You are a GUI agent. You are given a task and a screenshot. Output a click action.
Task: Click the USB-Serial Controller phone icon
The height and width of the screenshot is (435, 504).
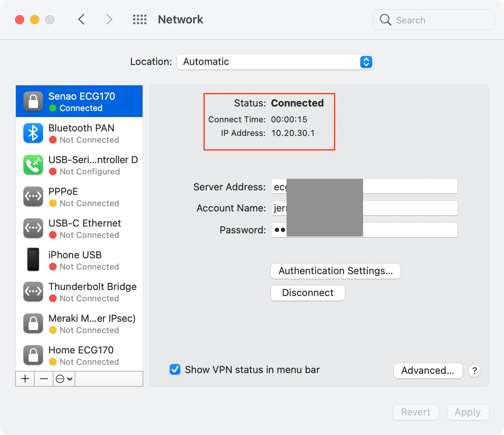[33, 165]
